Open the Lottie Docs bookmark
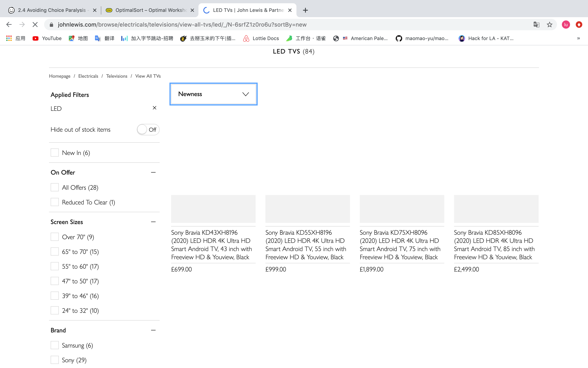Viewport: 588px width, 368px height. 261,38
